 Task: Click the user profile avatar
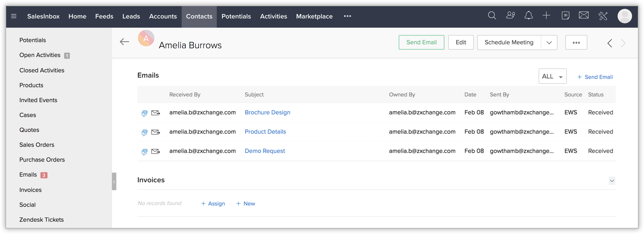(x=624, y=16)
